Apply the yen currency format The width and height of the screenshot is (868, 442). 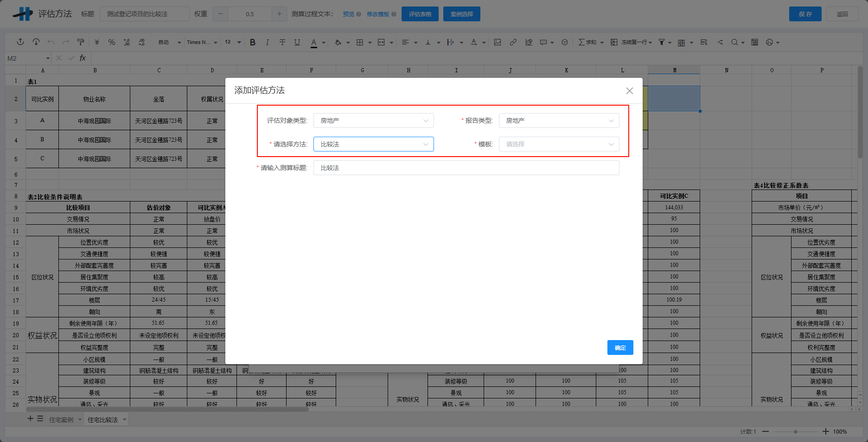coord(97,42)
